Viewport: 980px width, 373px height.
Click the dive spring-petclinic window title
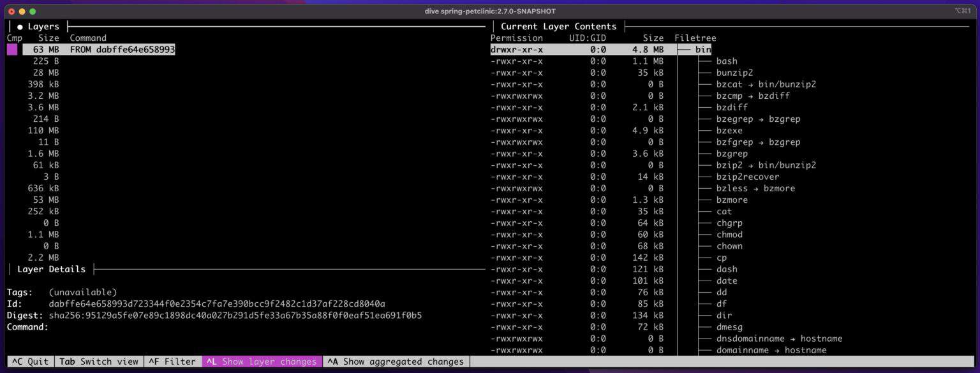489,11
